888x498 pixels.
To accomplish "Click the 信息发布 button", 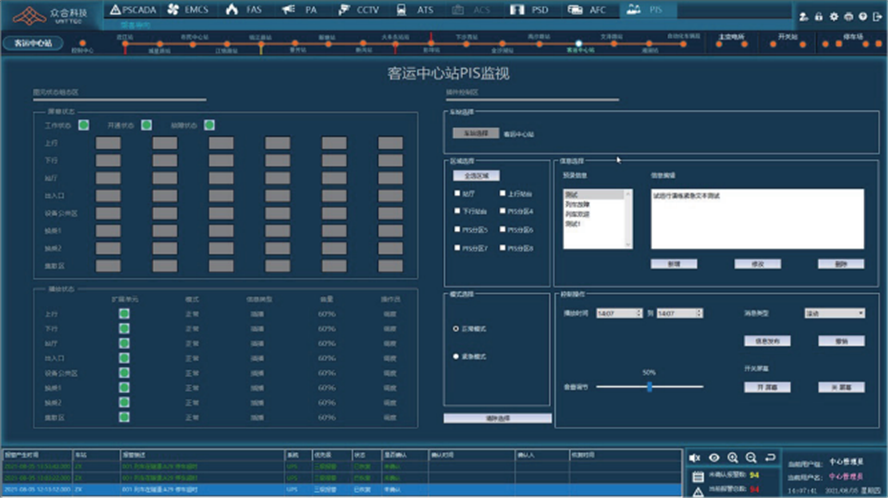I will 766,340.
